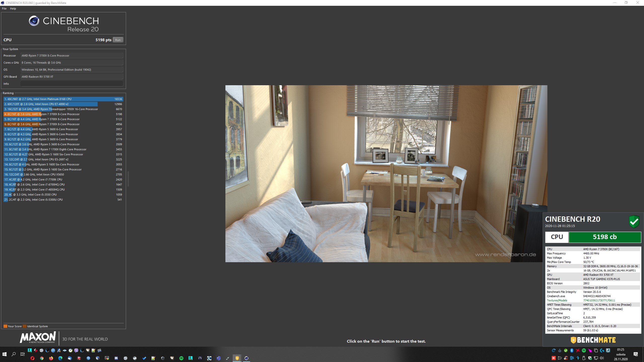644x362 pixels.
Task: Switch to the Cinebench taskbar icon
Action: click(247, 358)
